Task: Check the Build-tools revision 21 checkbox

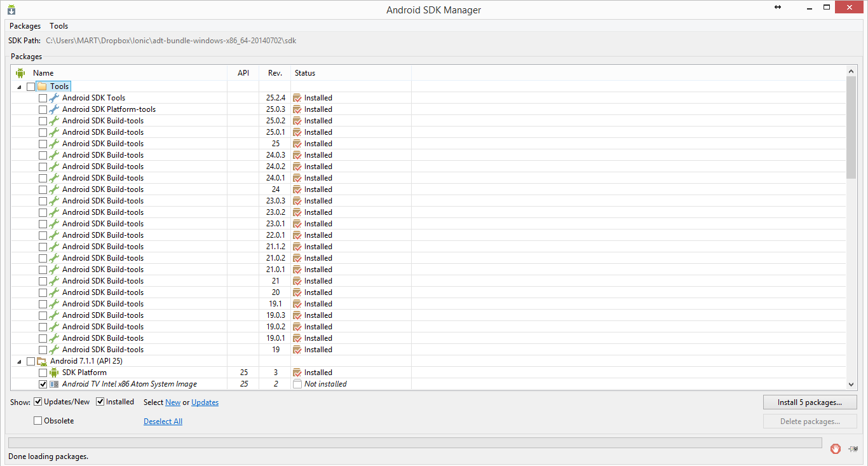Action: coord(43,281)
